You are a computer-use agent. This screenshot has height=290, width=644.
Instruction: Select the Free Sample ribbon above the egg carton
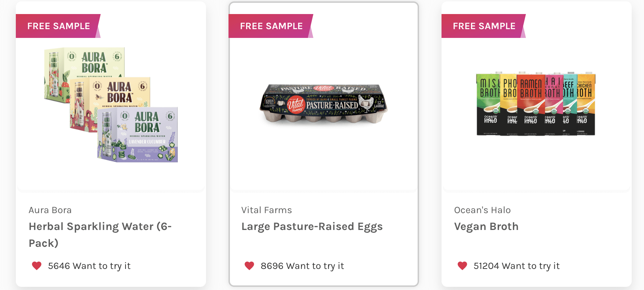pyautogui.click(x=271, y=26)
